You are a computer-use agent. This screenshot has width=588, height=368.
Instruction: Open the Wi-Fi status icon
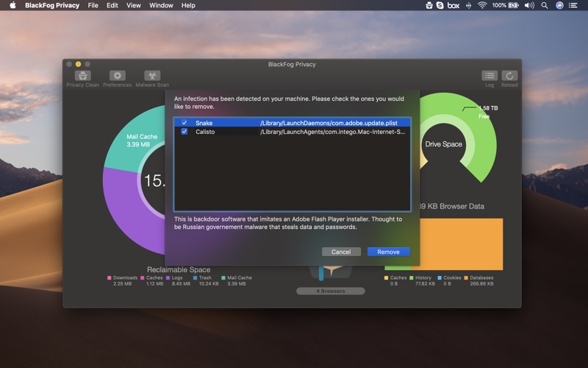[x=482, y=5]
